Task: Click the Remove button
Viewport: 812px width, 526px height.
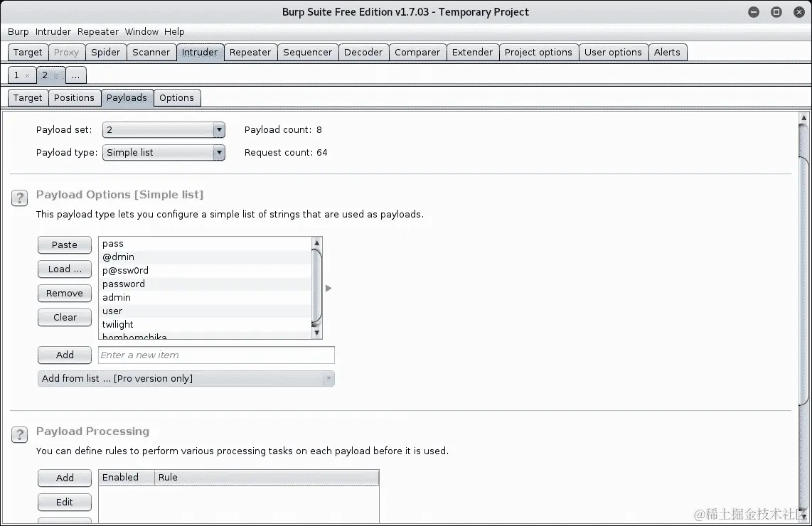Action: point(65,293)
